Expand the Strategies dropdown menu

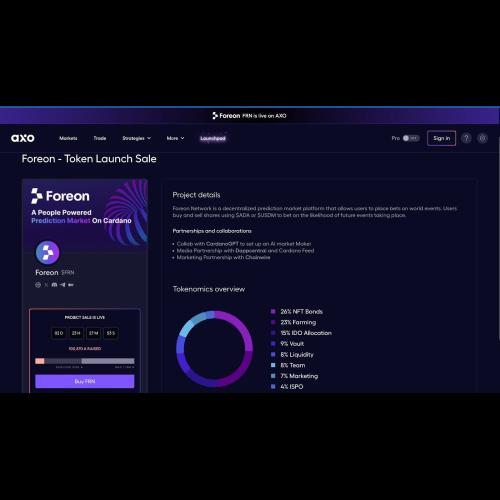click(137, 138)
